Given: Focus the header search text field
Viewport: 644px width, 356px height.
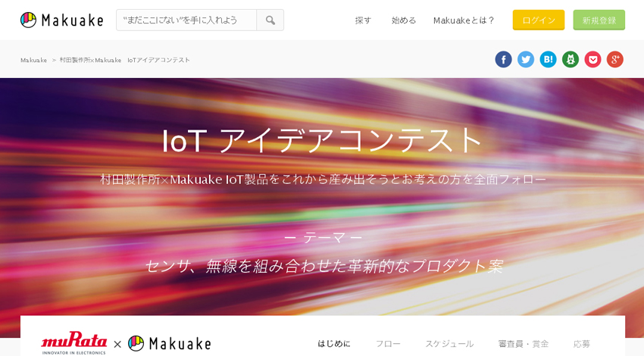Looking at the screenshot, I should click(186, 20).
